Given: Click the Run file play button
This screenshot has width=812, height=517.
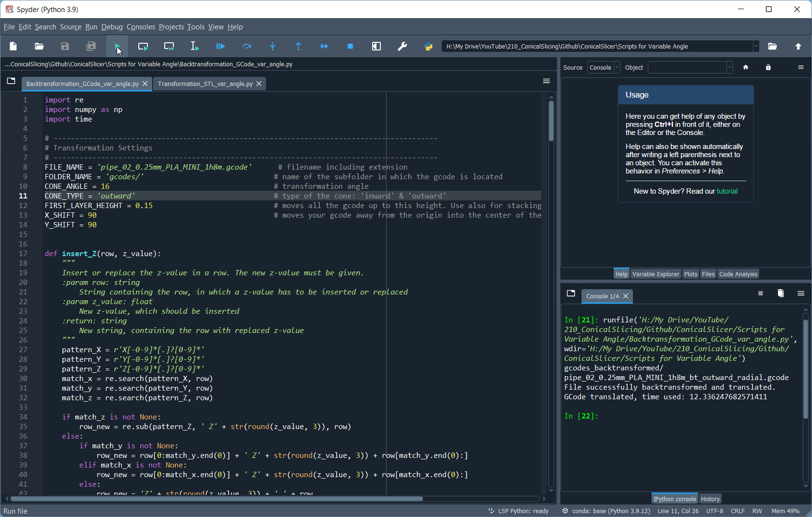Looking at the screenshot, I should tap(117, 47).
